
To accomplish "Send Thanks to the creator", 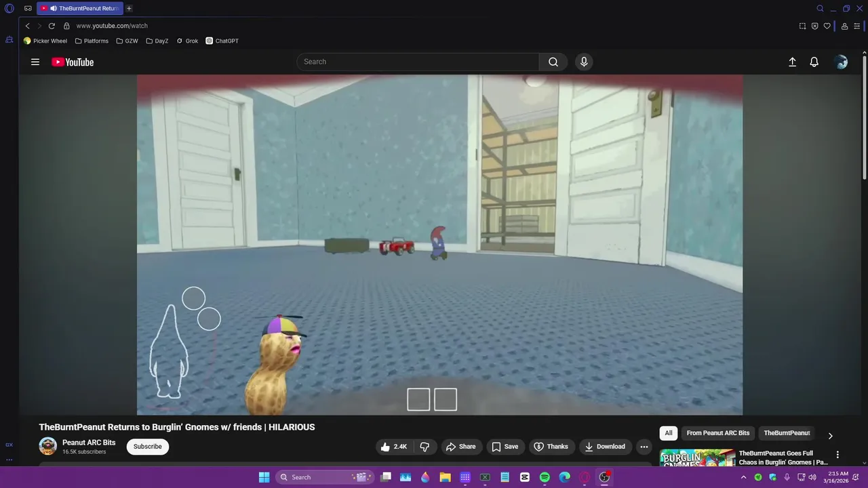I will pos(552,447).
